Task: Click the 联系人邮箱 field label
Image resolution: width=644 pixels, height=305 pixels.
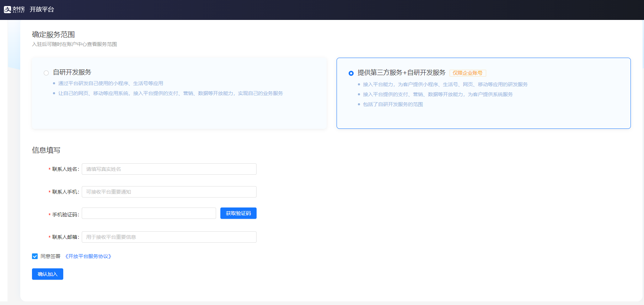Action: point(65,237)
